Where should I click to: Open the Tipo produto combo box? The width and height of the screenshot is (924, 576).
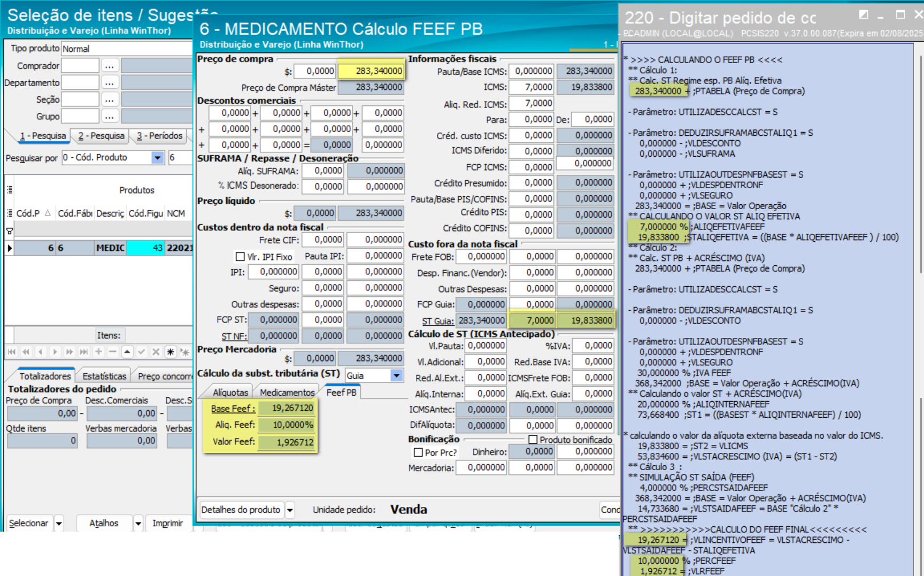[x=127, y=49]
